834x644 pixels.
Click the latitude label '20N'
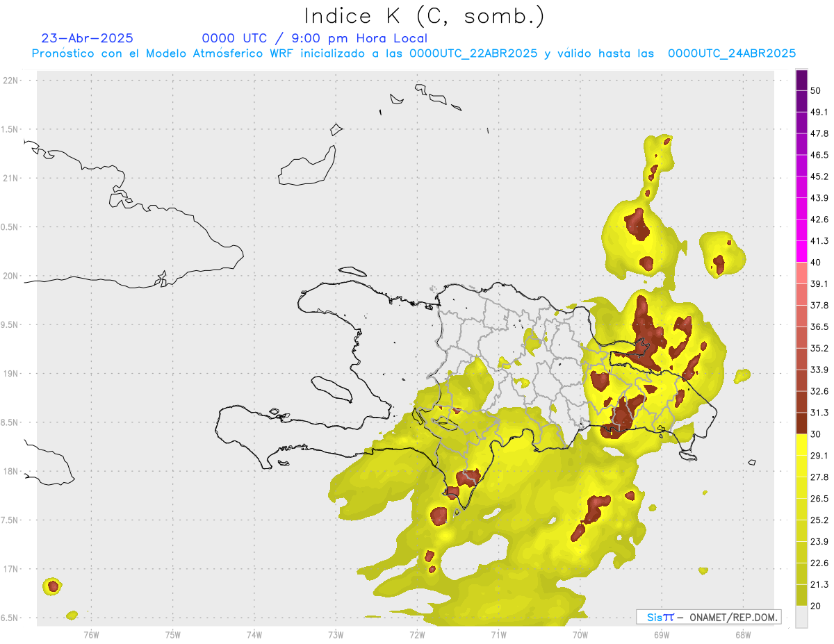[11, 276]
